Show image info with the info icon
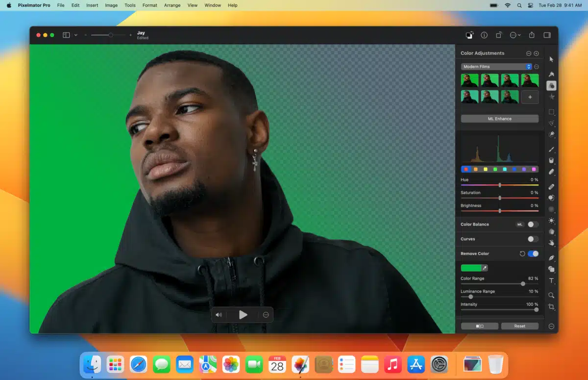Image resolution: width=588 pixels, height=380 pixels. pyautogui.click(x=484, y=35)
